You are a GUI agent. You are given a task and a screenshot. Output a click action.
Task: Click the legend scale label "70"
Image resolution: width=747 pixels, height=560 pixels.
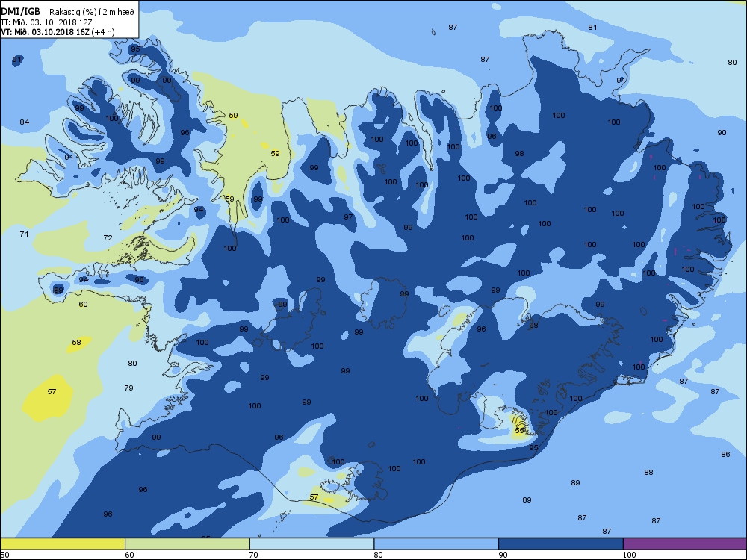(254, 554)
